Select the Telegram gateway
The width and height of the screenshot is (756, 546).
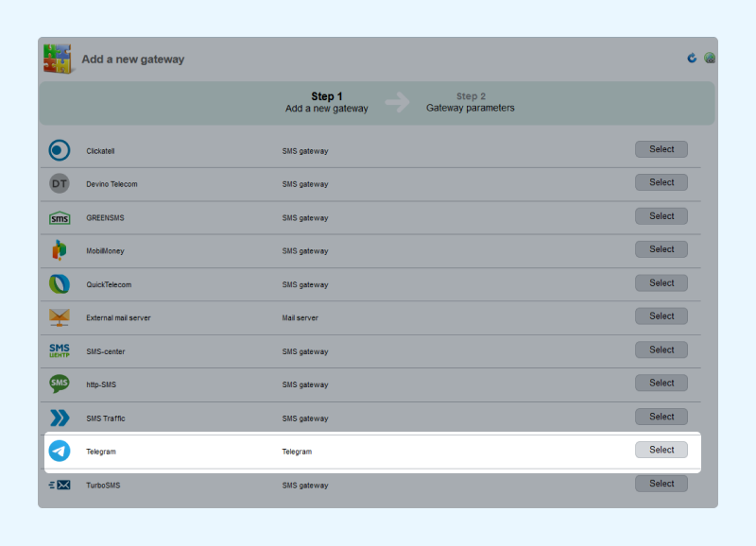pos(661,450)
